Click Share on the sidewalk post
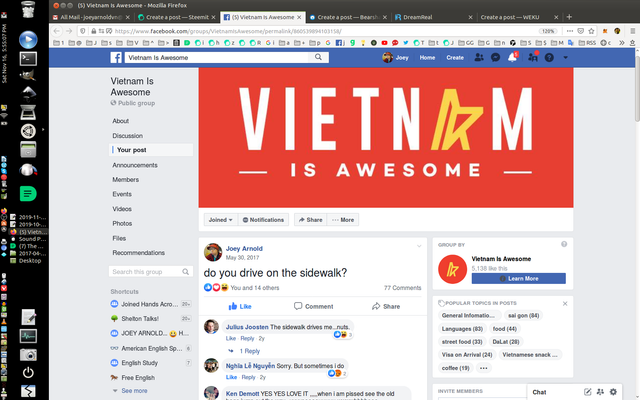Image resolution: width=640 pixels, height=400 pixels. point(386,306)
